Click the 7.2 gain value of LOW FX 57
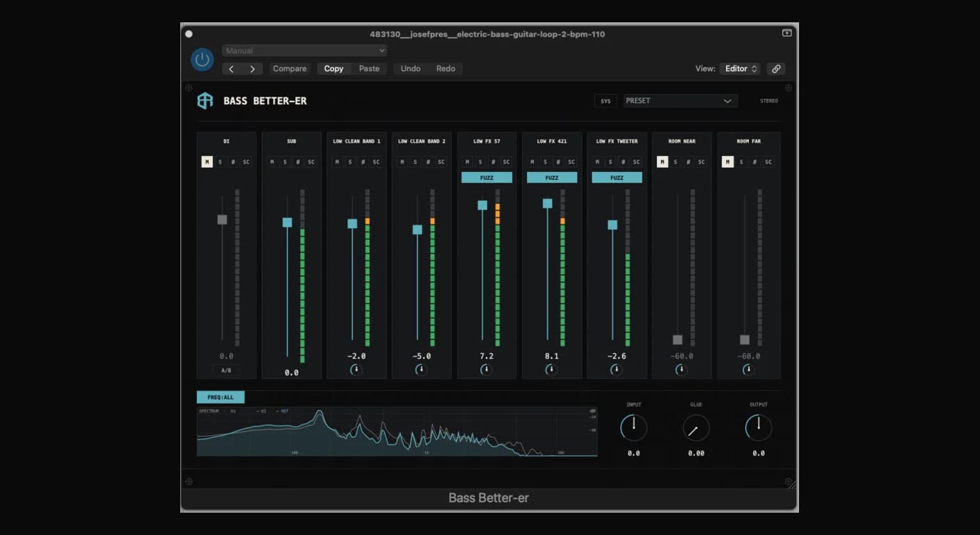This screenshot has height=535, width=980. (487, 356)
